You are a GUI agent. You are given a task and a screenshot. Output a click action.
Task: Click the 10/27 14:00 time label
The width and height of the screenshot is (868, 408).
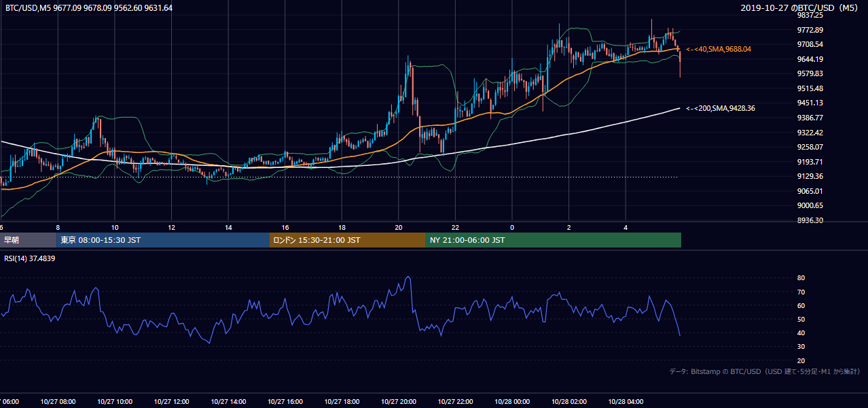pos(228,401)
